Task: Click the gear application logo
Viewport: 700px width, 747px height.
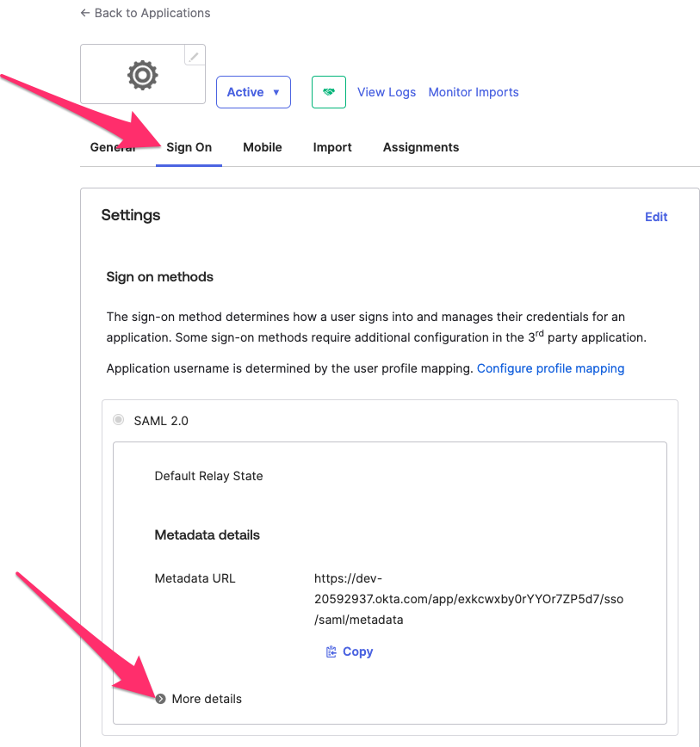Action: click(x=142, y=76)
